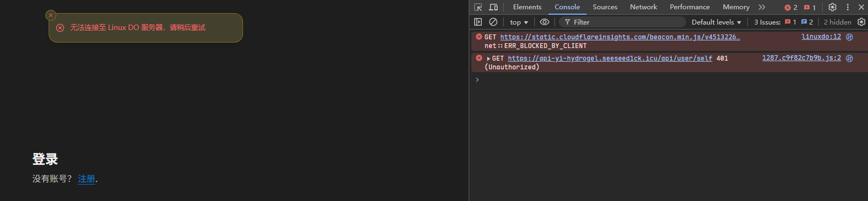Open the console settings gear

click(861, 22)
